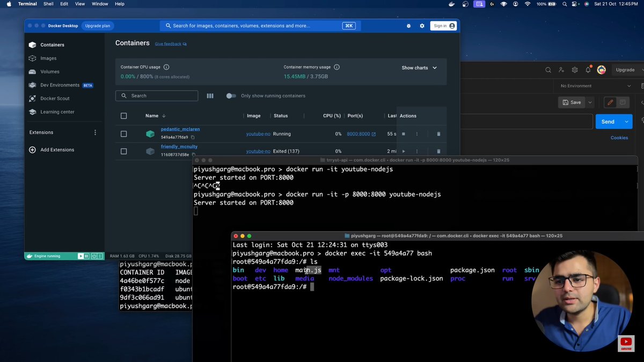The width and height of the screenshot is (644, 362).
Task: Open Extensions three-dot options menu
Action: click(x=96, y=132)
